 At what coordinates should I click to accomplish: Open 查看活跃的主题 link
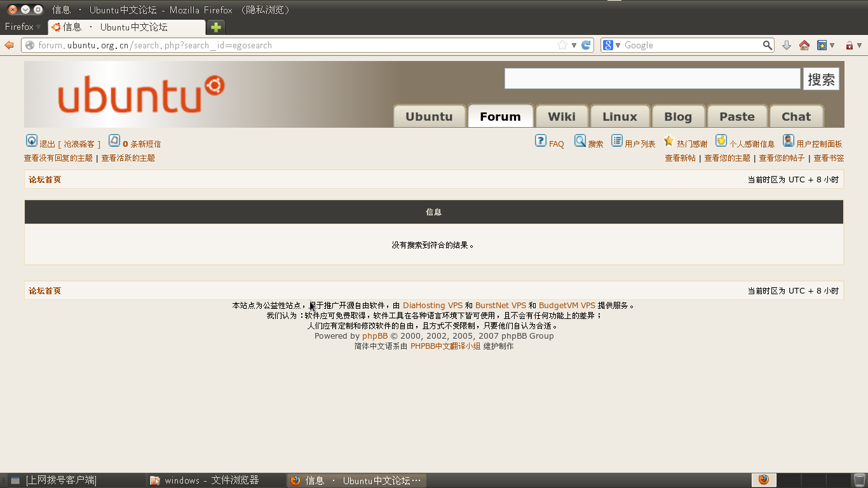[x=128, y=158]
